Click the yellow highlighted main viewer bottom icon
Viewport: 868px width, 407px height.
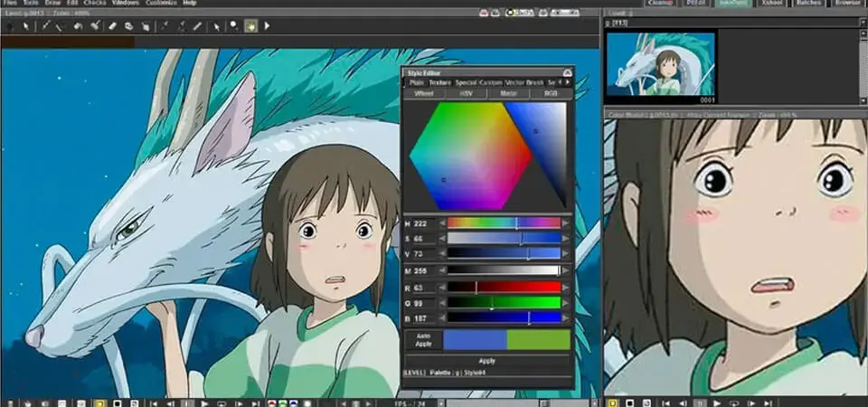(x=100, y=403)
